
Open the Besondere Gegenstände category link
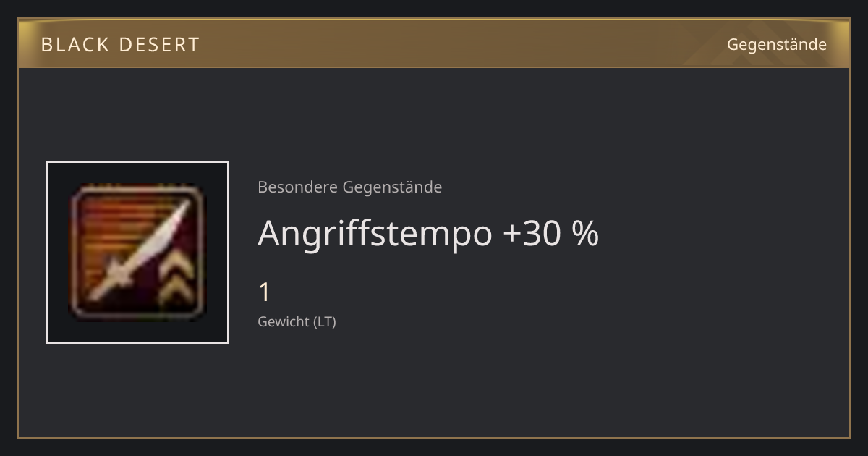click(x=349, y=187)
